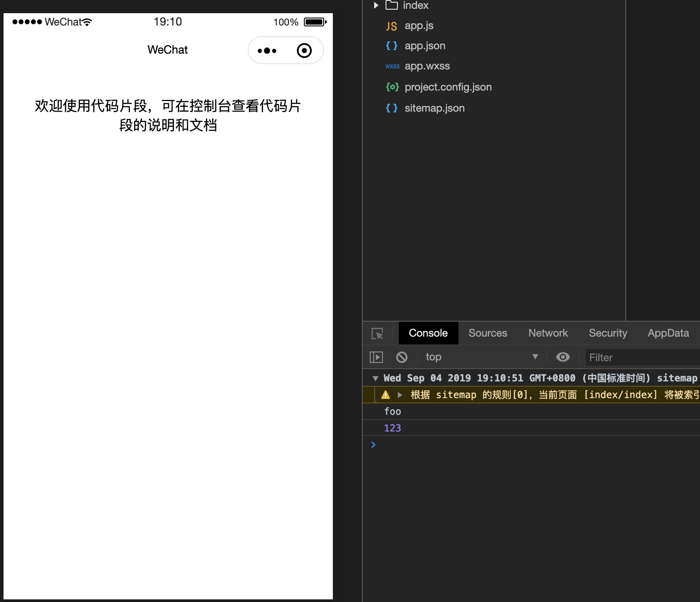
Task: Click the JS icon of app.js
Action: [391, 26]
